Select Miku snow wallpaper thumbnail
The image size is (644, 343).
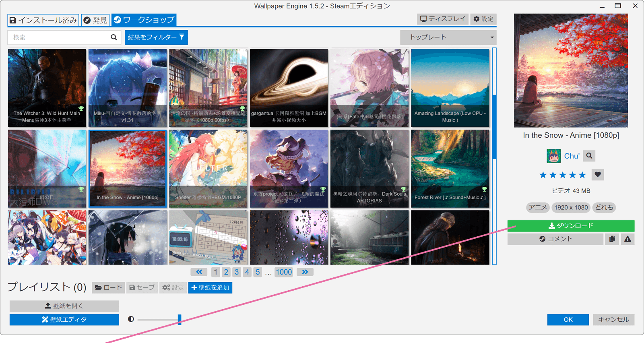(128, 88)
